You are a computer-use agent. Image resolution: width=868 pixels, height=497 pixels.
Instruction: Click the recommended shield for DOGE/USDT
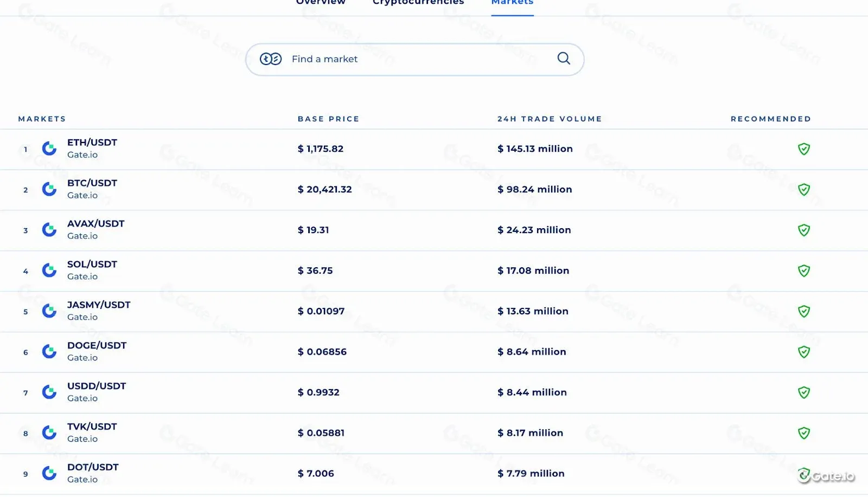tap(804, 352)
